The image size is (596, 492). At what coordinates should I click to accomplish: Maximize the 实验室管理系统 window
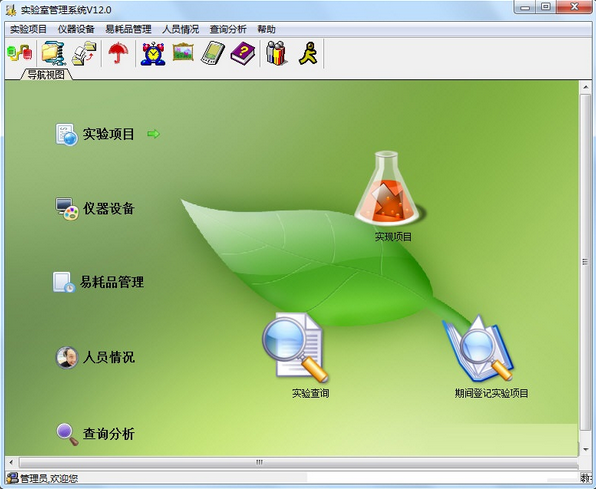[x=546, y=7]
